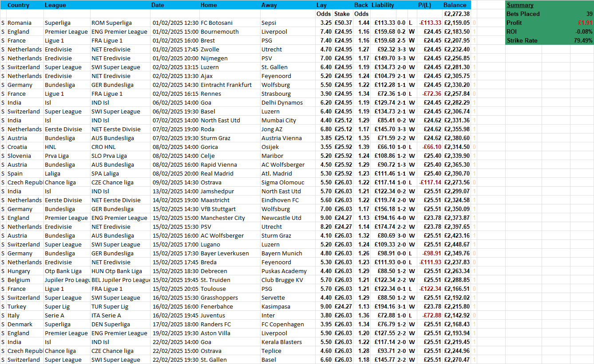Click the Strasbourg away team cell

pyautogui.click(x=288, y=94)
